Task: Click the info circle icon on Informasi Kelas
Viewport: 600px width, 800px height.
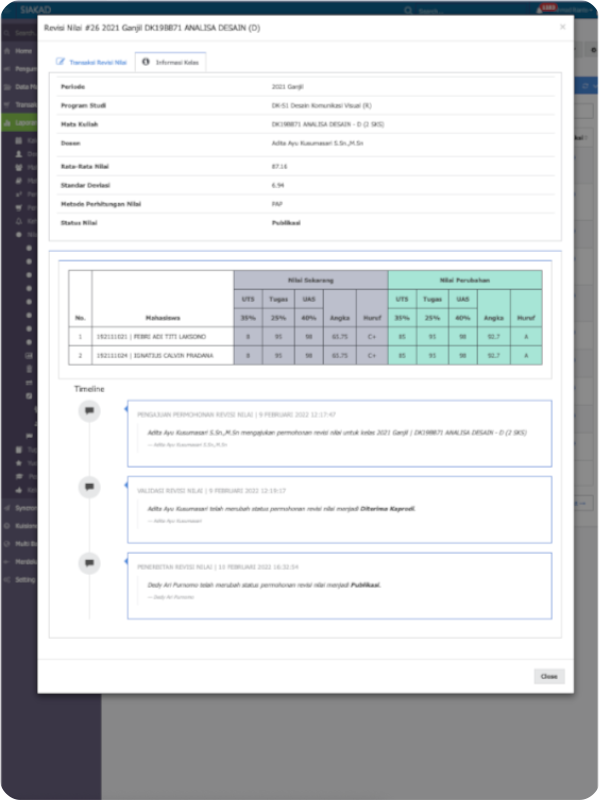Action: [x=146, y=62]
